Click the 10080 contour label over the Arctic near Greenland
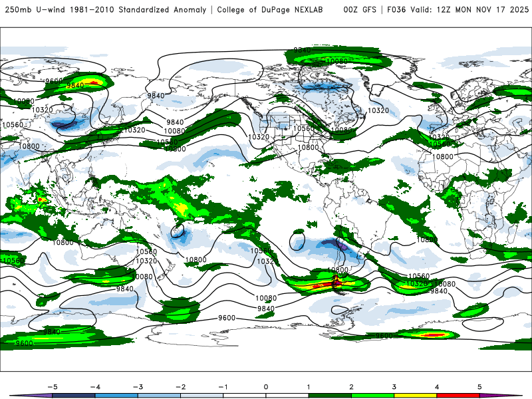 click(x=337, y=61)
